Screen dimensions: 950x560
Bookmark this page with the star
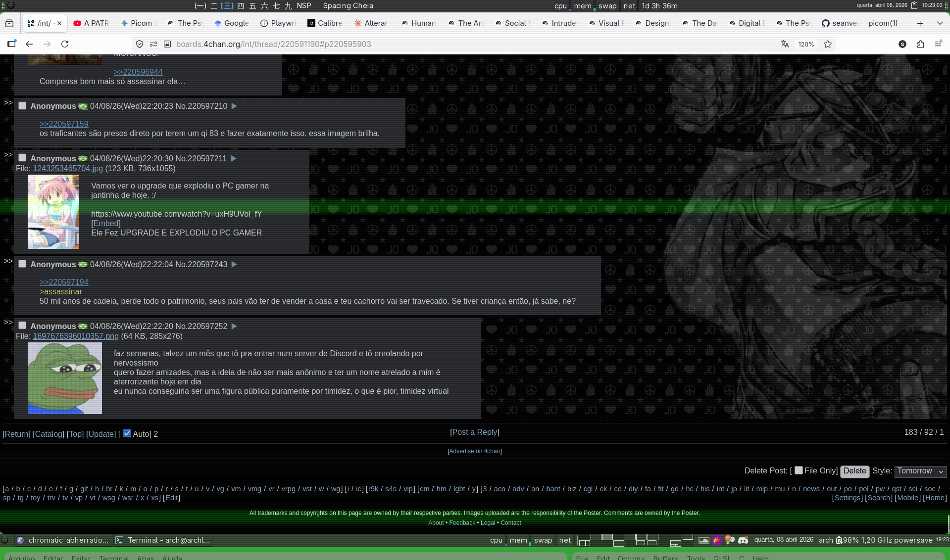(828, 44)
